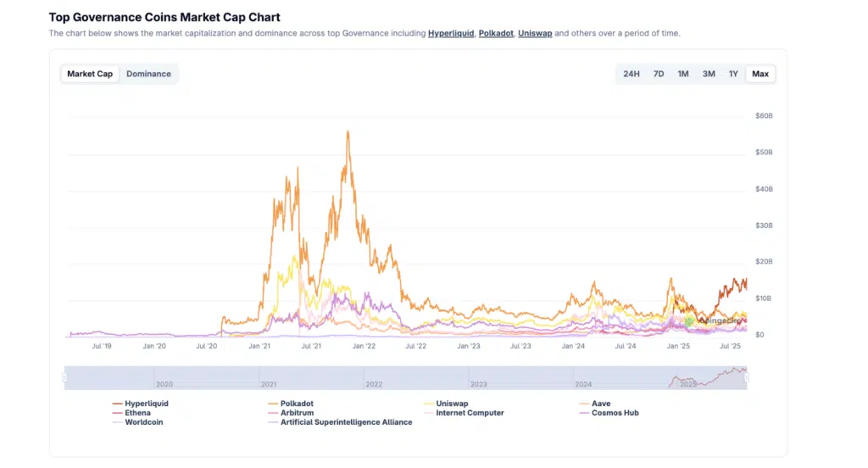Select the 1Y time range
868x468 pixels.
(x=733, y=74)
